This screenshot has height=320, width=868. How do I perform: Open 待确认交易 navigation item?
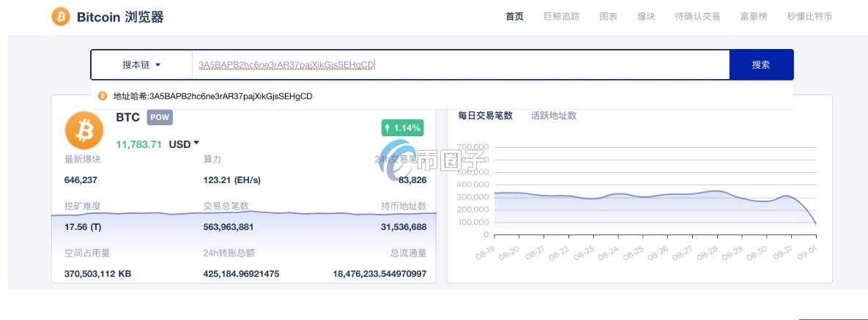697,17
